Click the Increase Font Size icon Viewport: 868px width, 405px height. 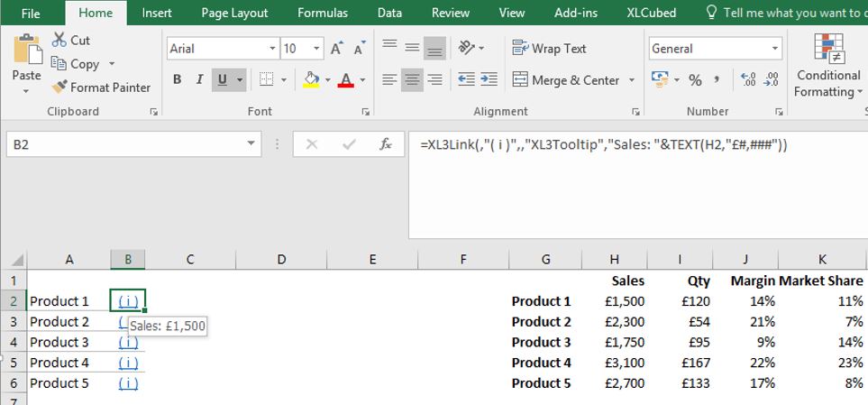pos(336,49)
